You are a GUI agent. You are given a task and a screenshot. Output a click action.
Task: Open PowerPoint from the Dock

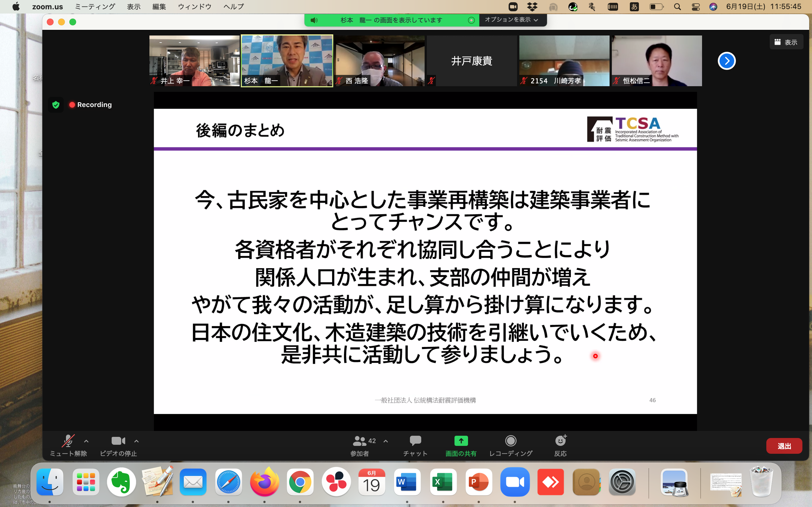point(478,482)
